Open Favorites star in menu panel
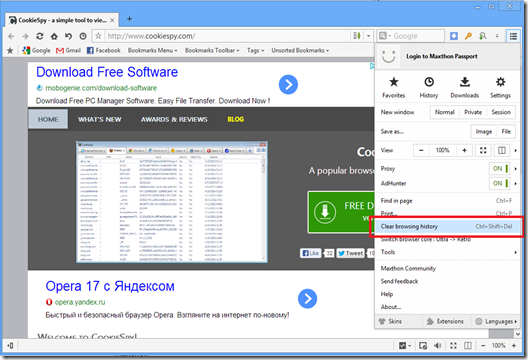The width and height of the screenshot is (528, 360). [x=394, y=87]
